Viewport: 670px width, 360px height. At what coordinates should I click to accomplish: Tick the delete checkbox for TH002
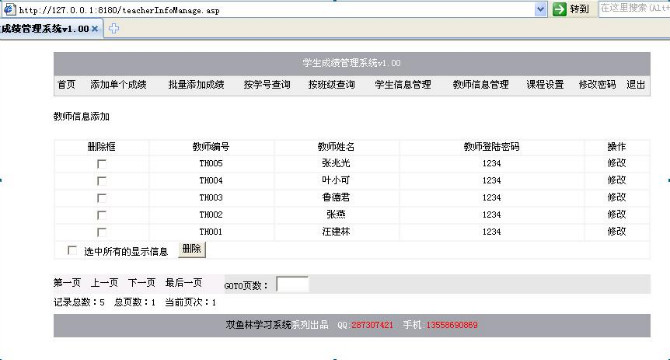tap(101, 215)
